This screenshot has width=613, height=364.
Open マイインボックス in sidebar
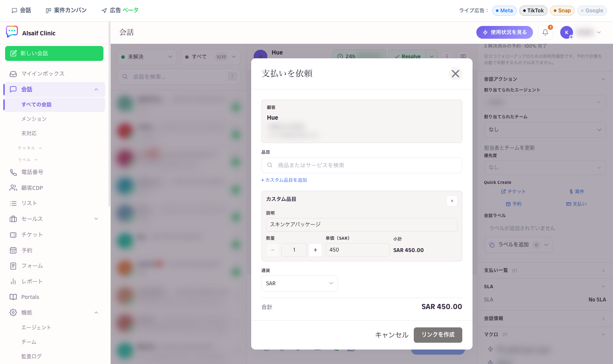tap(54, 74)
